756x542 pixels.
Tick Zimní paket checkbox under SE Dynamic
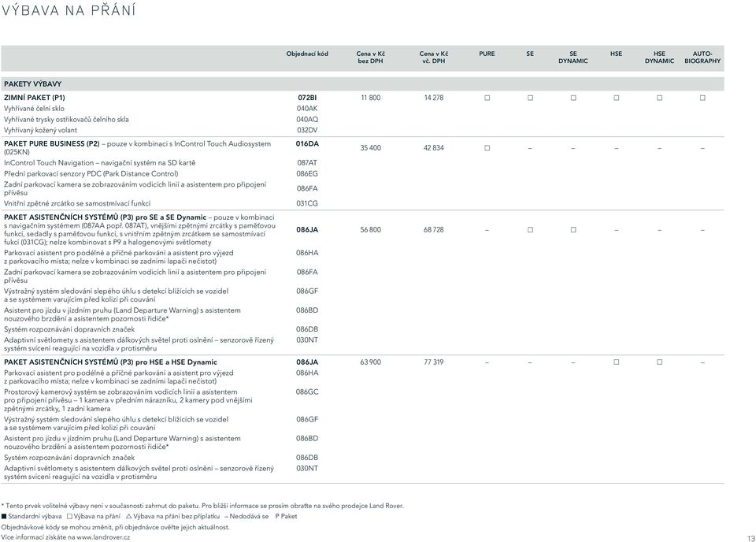573,98
